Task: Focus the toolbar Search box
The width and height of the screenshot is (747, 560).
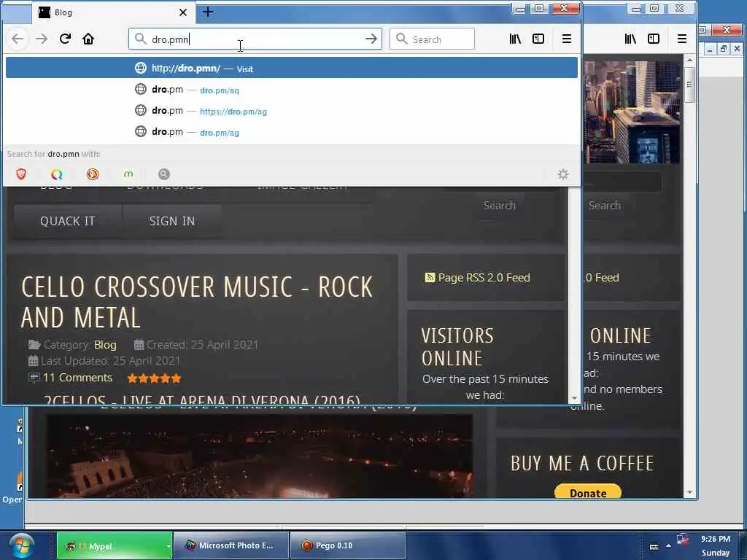Action: point(432,39)
